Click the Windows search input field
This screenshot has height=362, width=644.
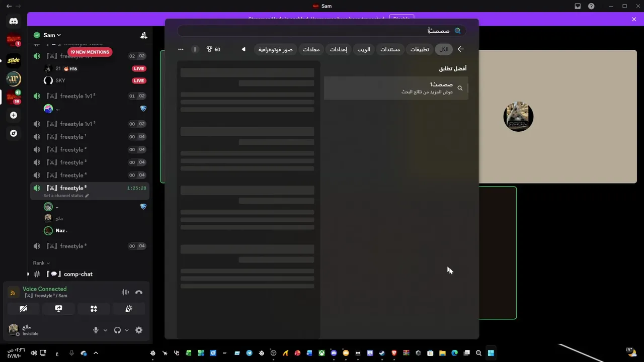tap(321, 31)
